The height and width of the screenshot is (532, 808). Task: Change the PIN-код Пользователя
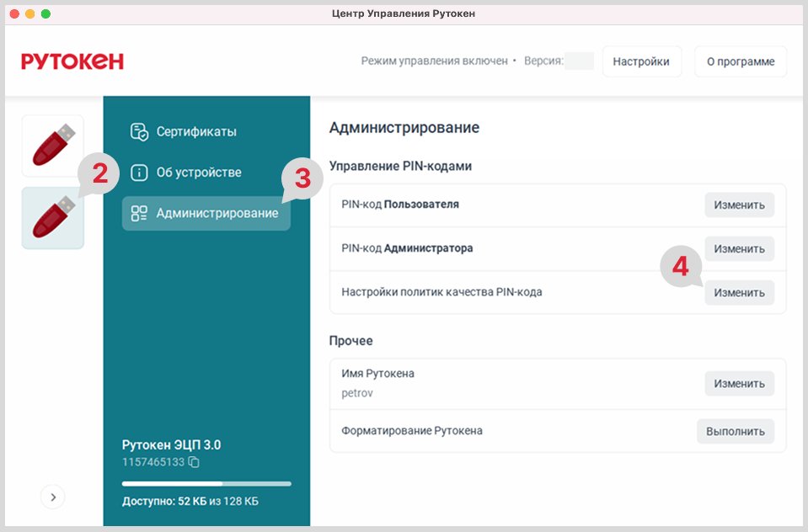[739, 205]
